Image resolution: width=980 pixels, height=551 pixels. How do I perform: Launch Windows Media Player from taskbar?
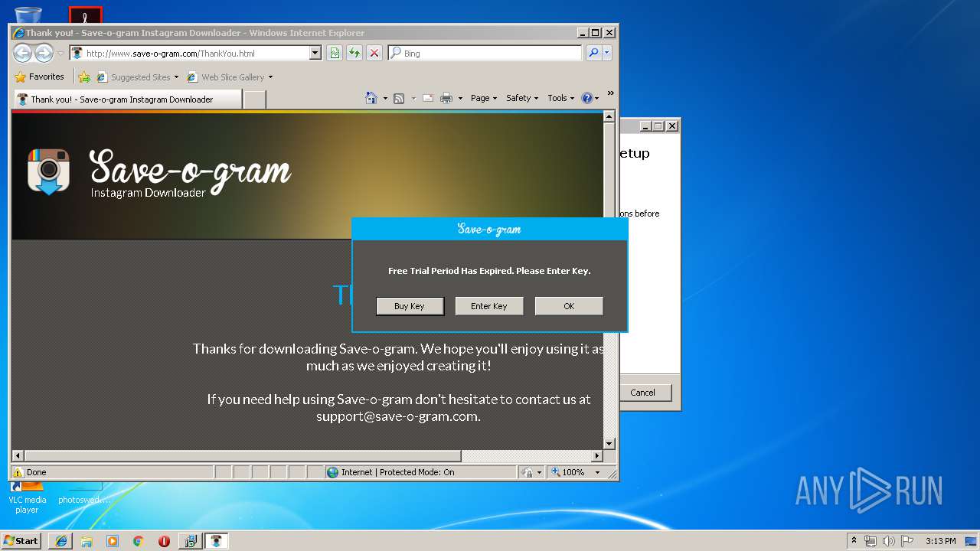pyautogui.click(x=113, y=541)
